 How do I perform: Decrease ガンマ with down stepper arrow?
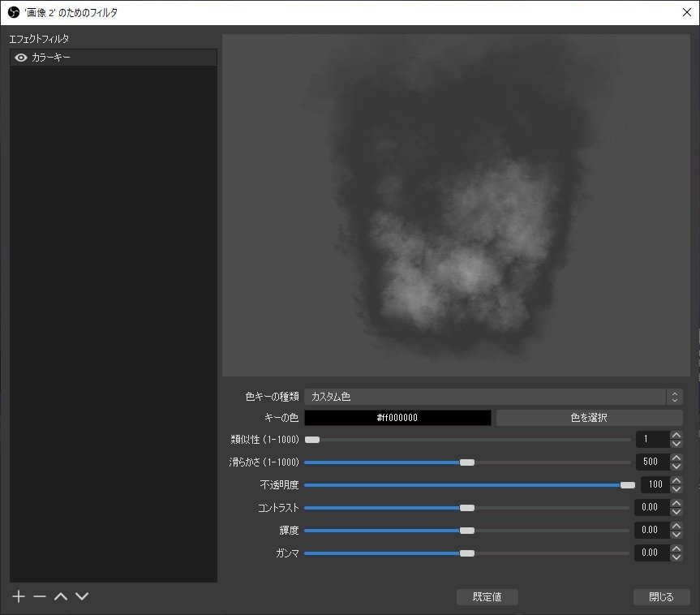(676, 557)
